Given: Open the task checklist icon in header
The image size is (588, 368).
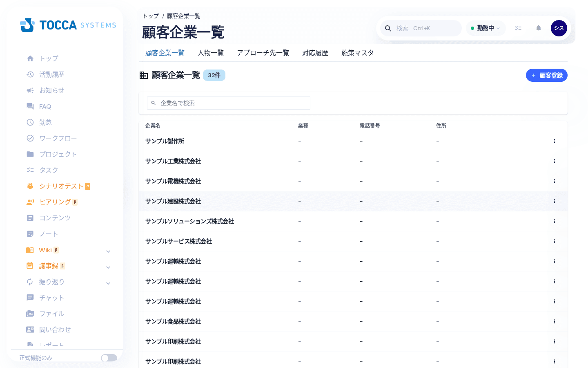Looking at the screenshot, I should pyautogui.click(x=518, y=28).
